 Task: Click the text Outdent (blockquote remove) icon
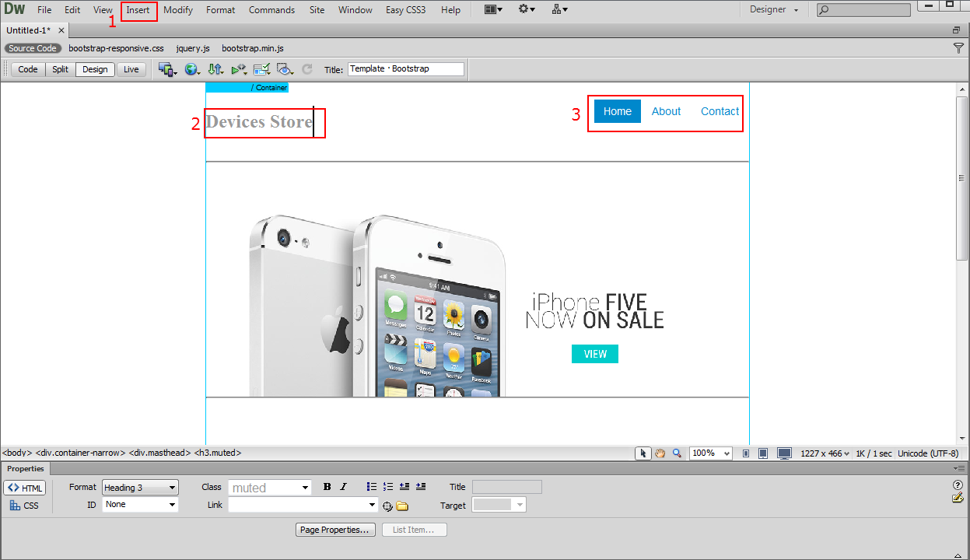click(x=404, y=487)
